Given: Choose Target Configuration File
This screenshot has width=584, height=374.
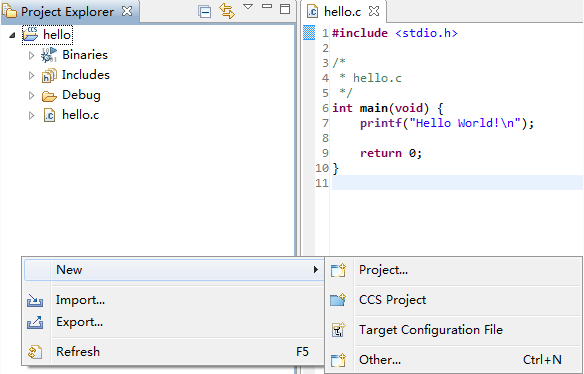Looking at the screenshot, I should tap(454, 330).
